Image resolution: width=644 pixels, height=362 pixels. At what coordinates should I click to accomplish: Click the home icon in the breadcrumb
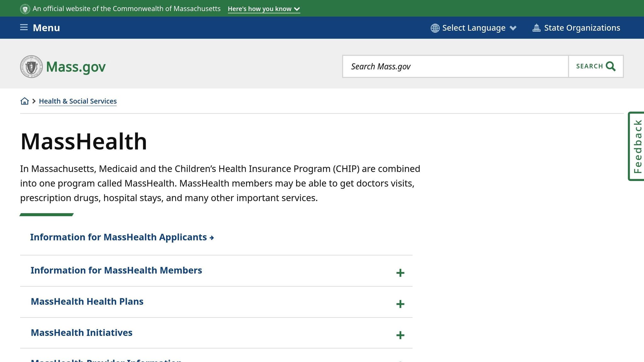click(24, 101)
